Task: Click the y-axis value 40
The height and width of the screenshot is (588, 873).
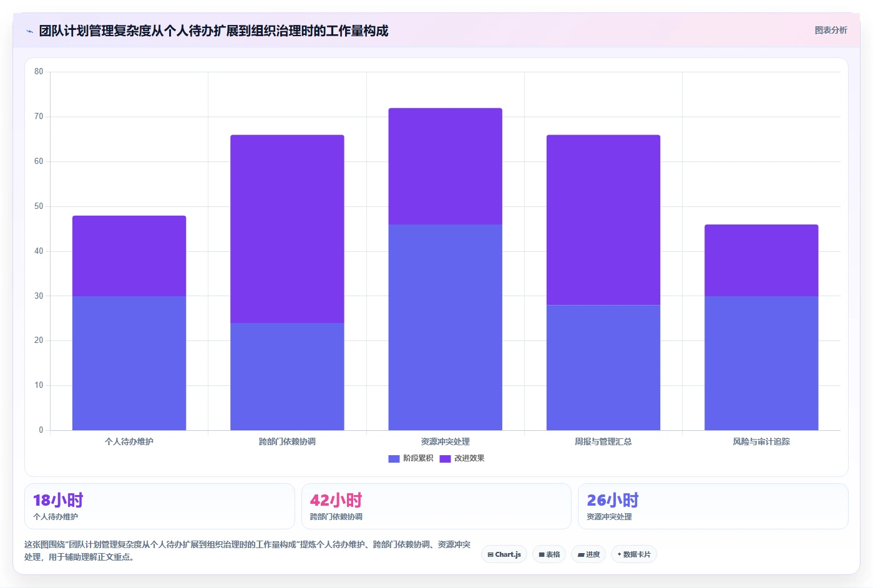Action: (x=39, y=251)
